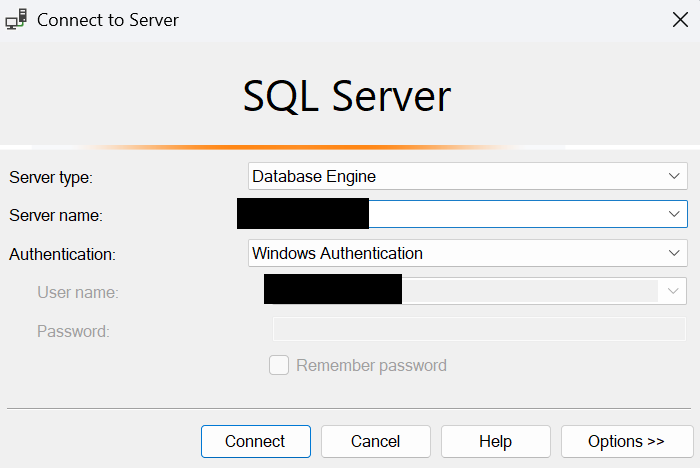Cancel the server connection dialog
The height and width of the screenshot is (468, 700).
click(375, 441)
